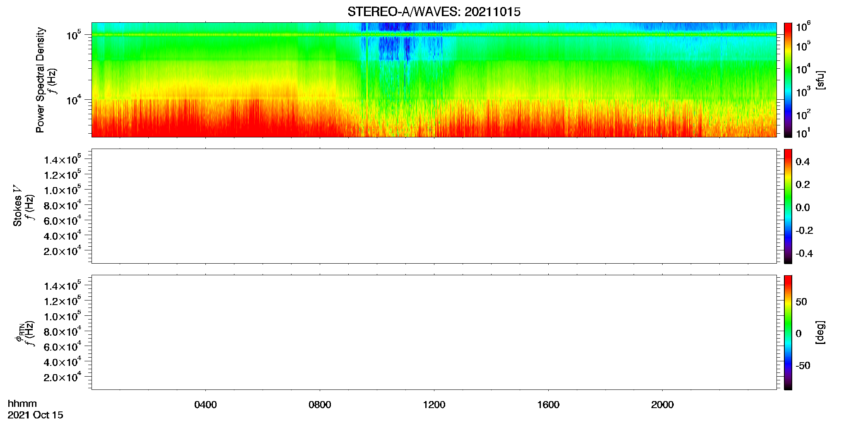Click the 1.4×10^5 tick in Stokes panel
The width and height of the screenshot is (868, 447).
tap(62, 159)
